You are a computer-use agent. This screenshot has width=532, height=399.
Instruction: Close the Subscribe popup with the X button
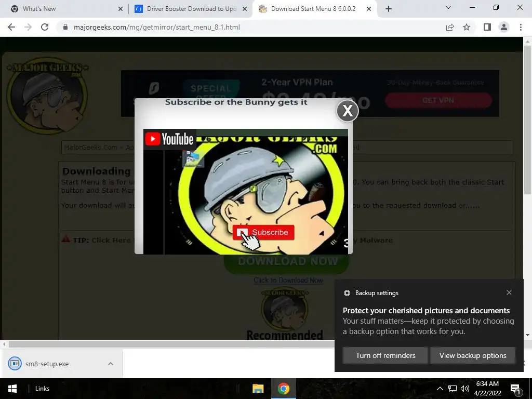[348, 111]
